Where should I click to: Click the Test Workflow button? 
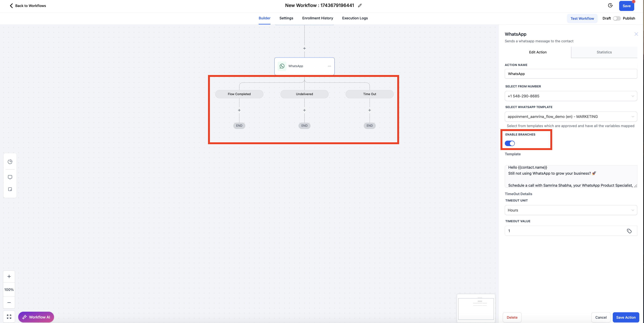pos(582,18)
